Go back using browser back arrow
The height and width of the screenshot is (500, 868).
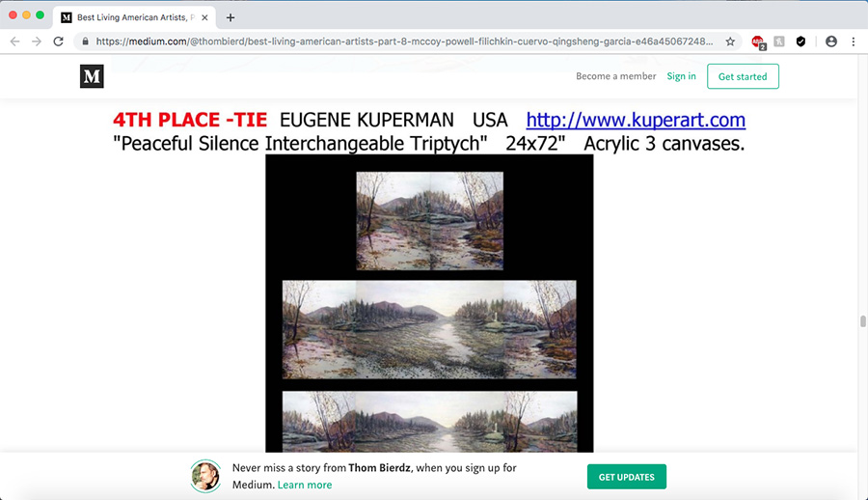click(x=14, y=42)
